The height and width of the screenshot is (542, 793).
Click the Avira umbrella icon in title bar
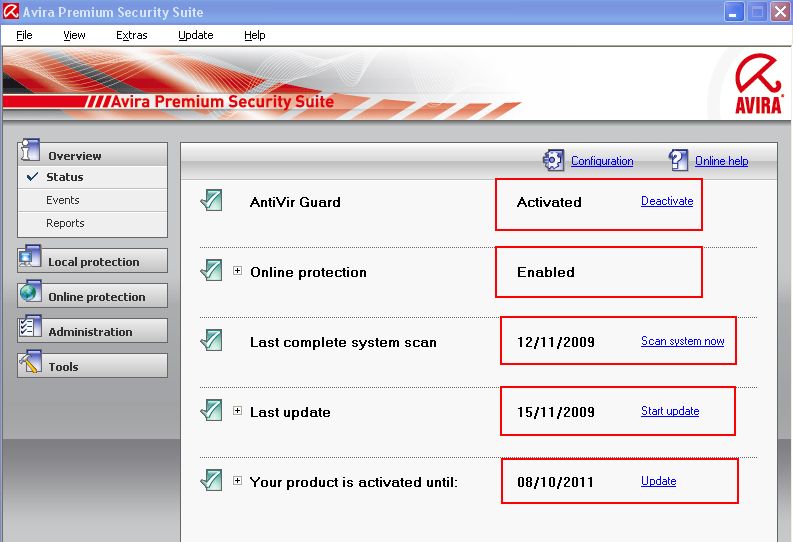coord(11,11)
